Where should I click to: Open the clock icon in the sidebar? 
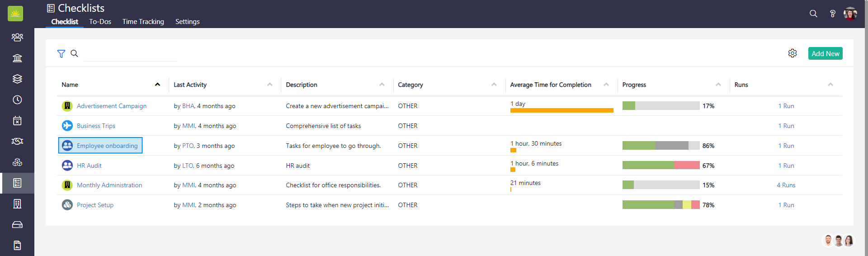[17, 100]
